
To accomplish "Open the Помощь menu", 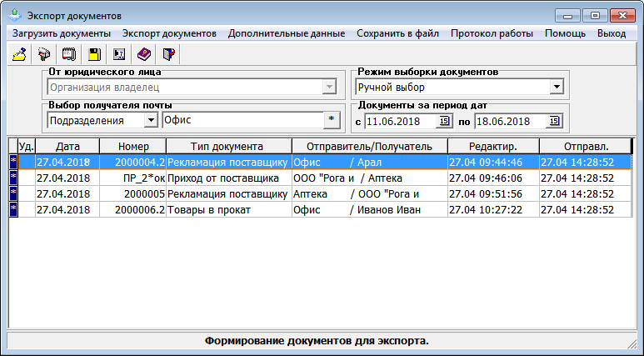I will (565, 33).
